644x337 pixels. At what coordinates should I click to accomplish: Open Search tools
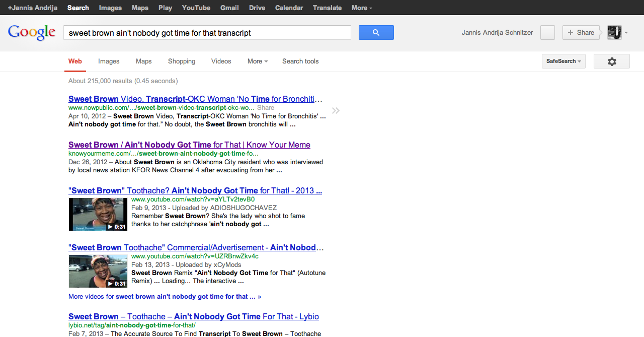point(300,61)
